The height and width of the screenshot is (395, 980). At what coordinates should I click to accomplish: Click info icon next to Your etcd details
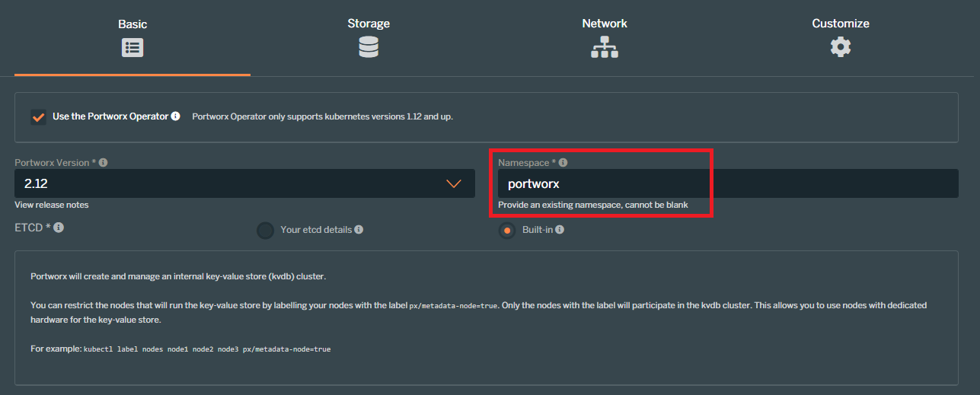pyautogui.click(x=359, y=229)
